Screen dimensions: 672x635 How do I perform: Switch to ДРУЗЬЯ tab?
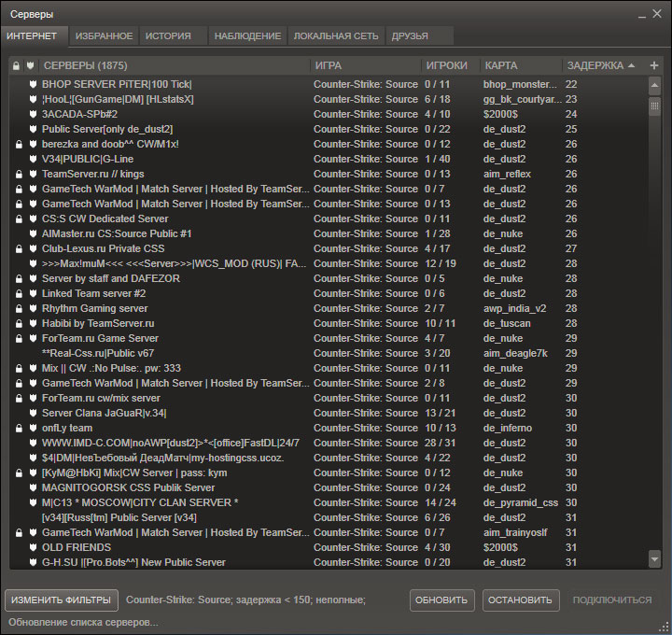click(420, 36)
